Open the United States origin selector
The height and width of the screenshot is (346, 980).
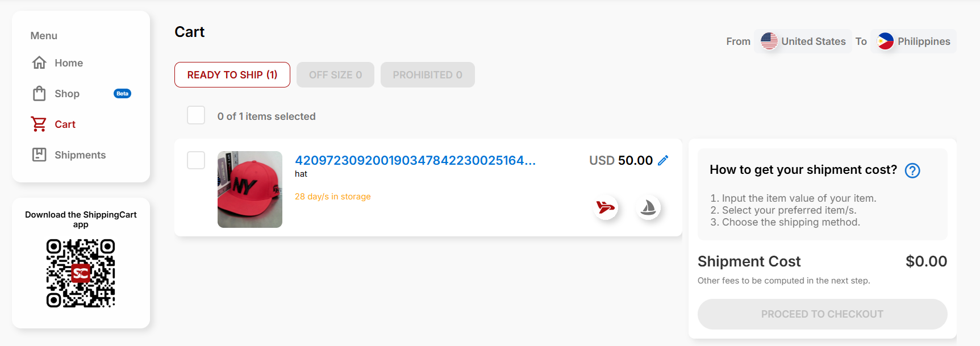pyautogui.click(x=803, y=41)
